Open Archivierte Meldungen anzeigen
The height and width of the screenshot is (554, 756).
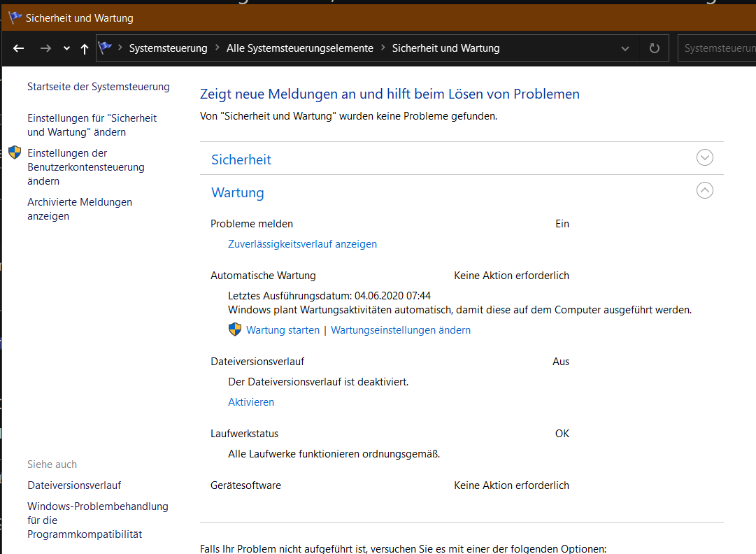click(80, 208)
